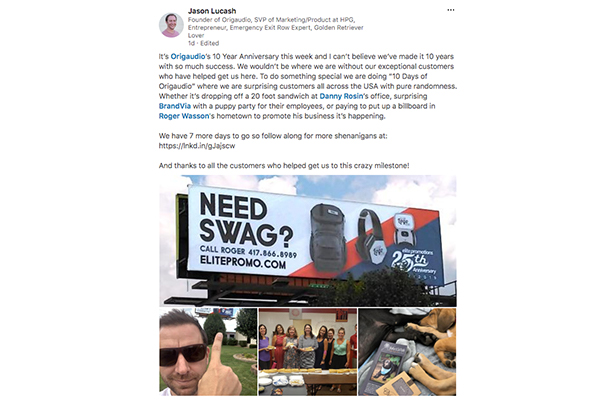The image size is (616, 400).
Task: Open the puppy party dog photo
Action: [x=407, y=352]
